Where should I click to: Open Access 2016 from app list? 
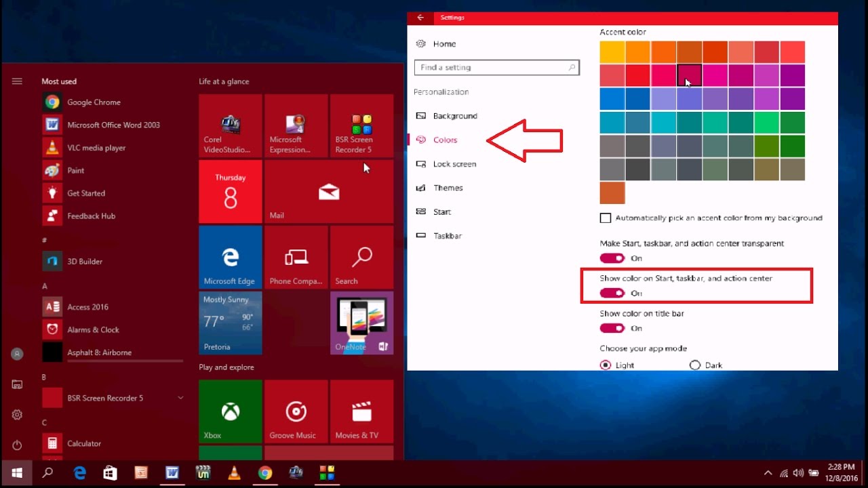pyautogui.click(x=112, y=306)
